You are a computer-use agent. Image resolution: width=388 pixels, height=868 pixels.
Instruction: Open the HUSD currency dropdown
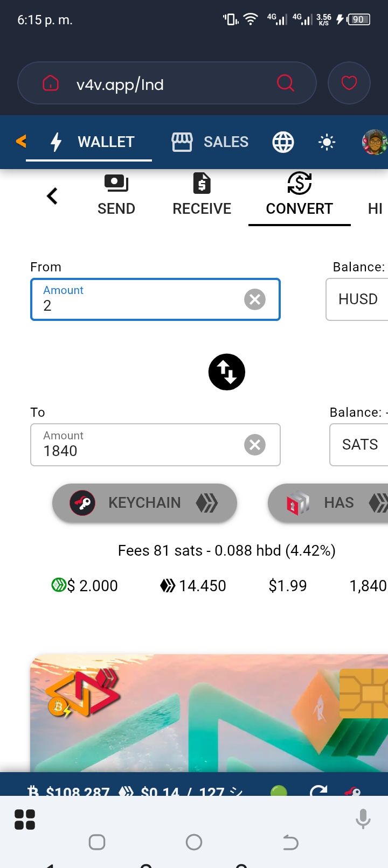(x=358, y=299)
